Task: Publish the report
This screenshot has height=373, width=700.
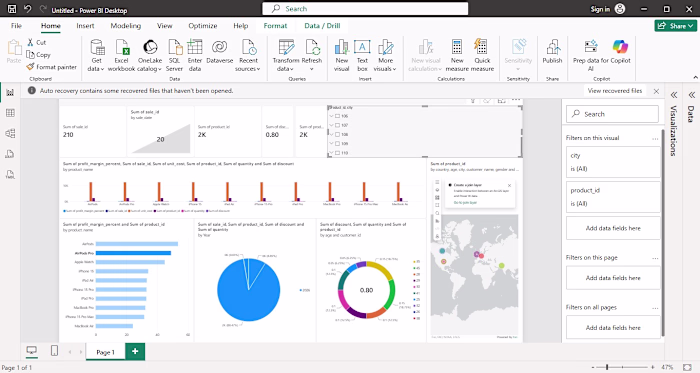Action: pos(552,51)
